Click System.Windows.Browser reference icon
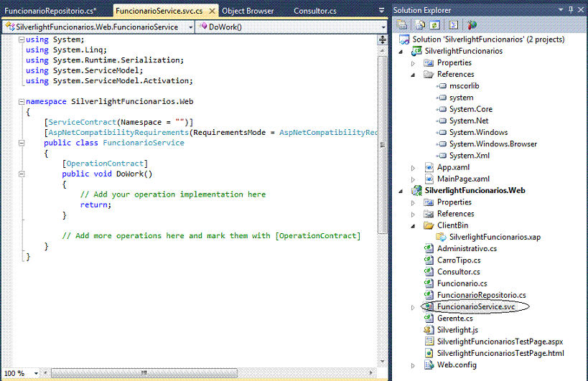Viewport: 588px width, 381px height. click(x=442, y=144)
